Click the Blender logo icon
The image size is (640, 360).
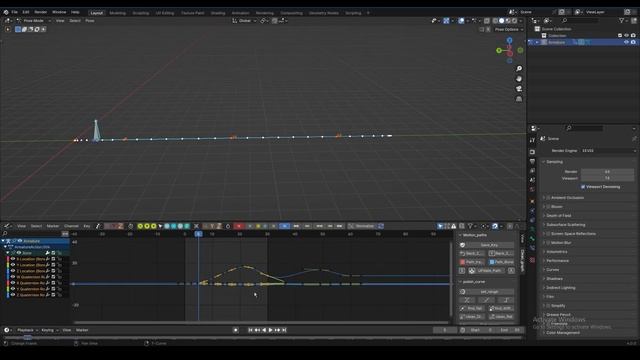point(6,12)
